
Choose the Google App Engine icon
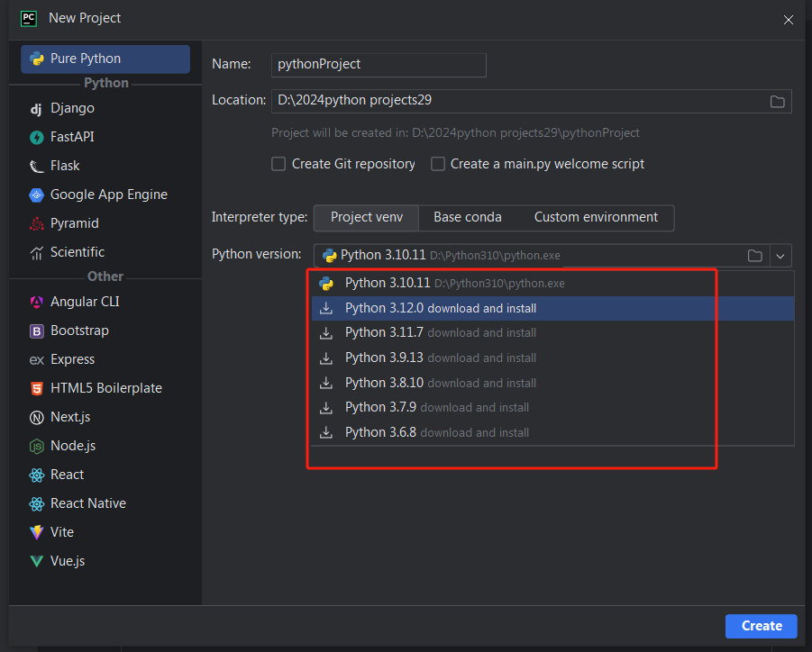click(x=36, y=195)
